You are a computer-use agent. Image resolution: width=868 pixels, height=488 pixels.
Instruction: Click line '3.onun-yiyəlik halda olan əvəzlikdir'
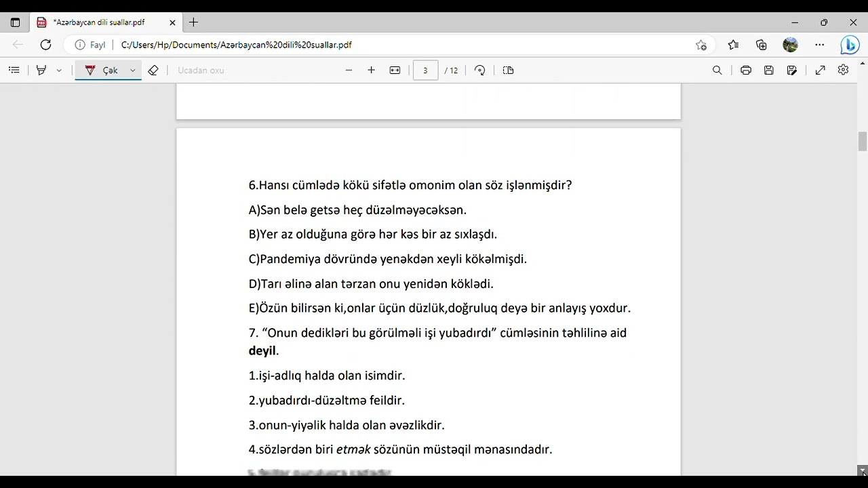(x=347, y=426)
